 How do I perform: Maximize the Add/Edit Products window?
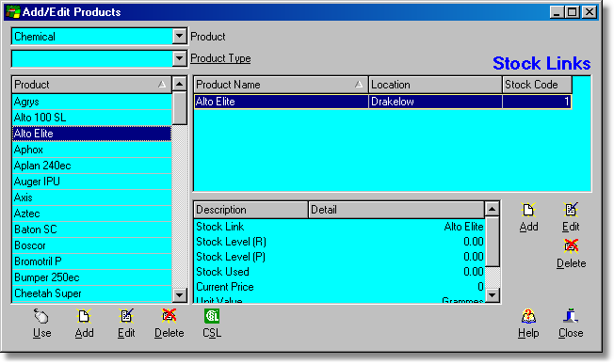pos(573,12)
